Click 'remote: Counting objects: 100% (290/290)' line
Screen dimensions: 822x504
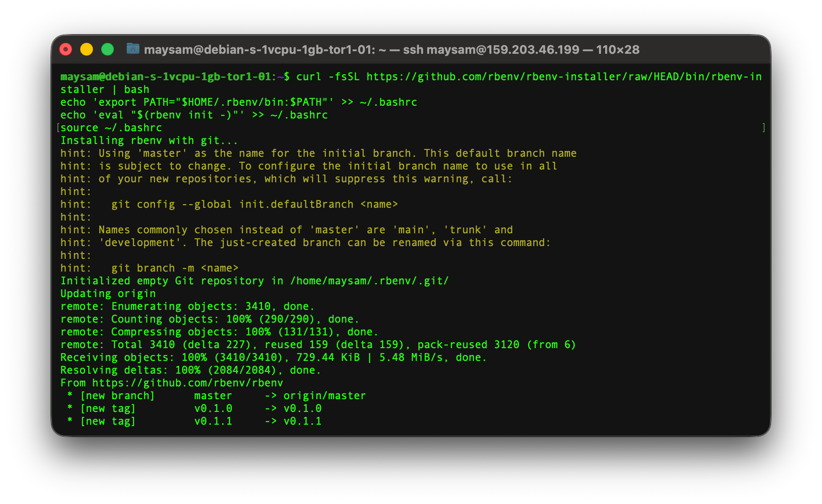coord(210,319)
